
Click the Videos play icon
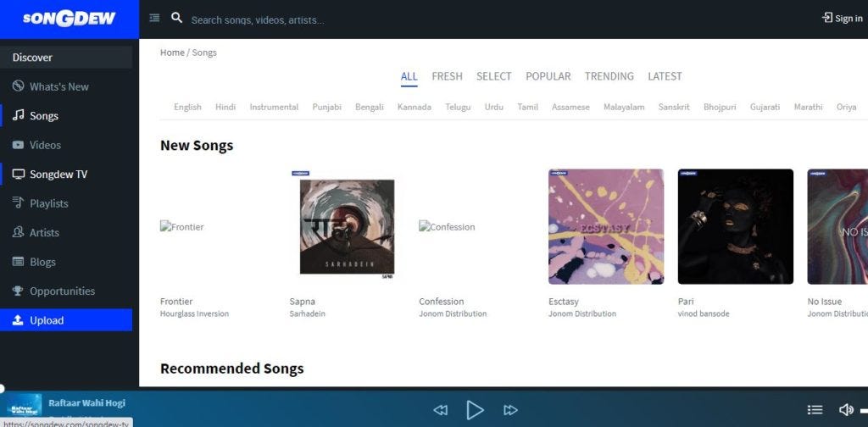point(19,144)
